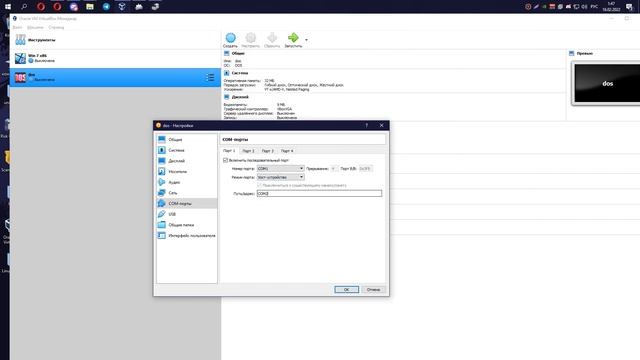Click the taskbar clock and date
Viewport: 640px width, 360px height.
611,7
